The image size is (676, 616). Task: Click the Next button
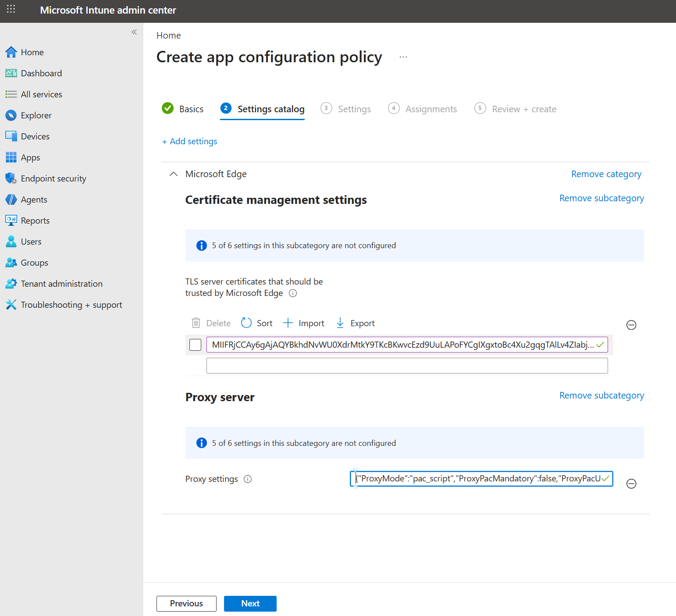(x=250, y=603)
